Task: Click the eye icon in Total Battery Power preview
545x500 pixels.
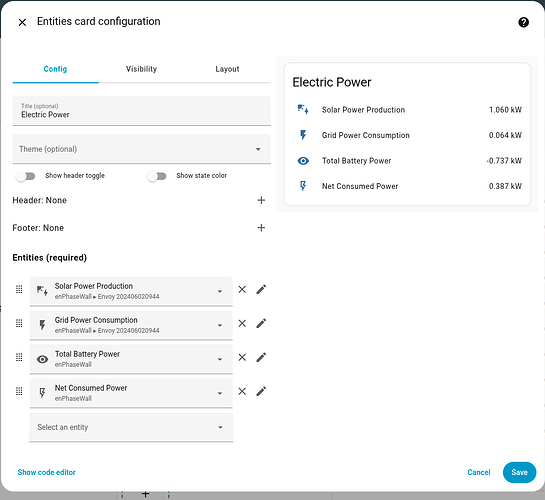Action: click(303, 161)
